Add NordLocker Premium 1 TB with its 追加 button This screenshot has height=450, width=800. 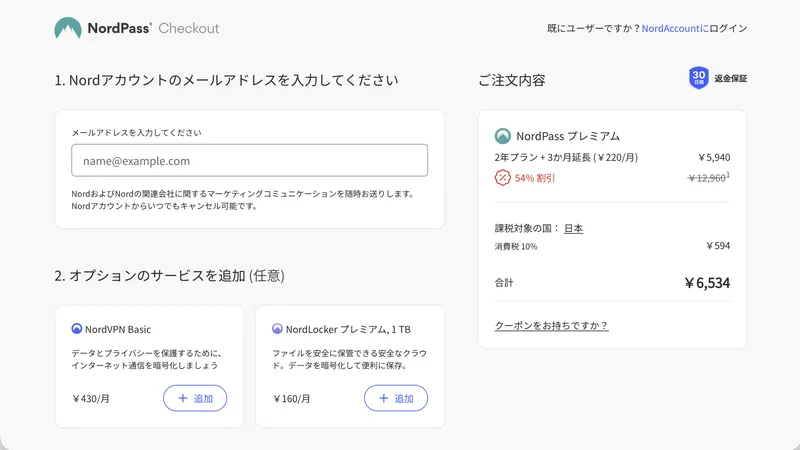click(x=396, y=398)
